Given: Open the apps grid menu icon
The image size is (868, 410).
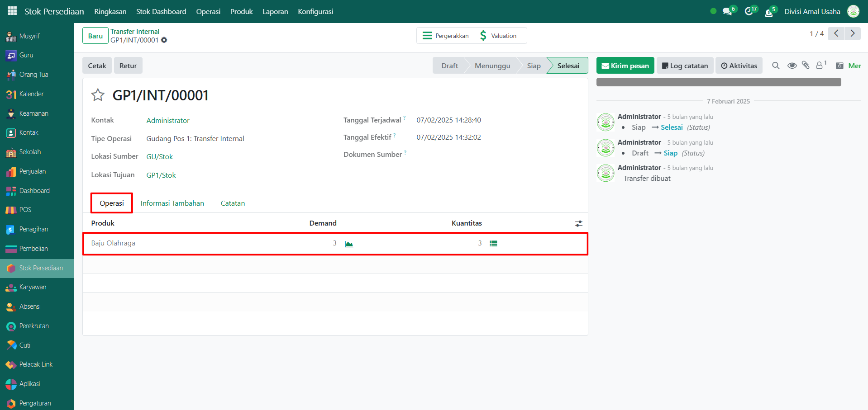Looking at the screenshot, I should pyautogui.click(x=12, y=11).
